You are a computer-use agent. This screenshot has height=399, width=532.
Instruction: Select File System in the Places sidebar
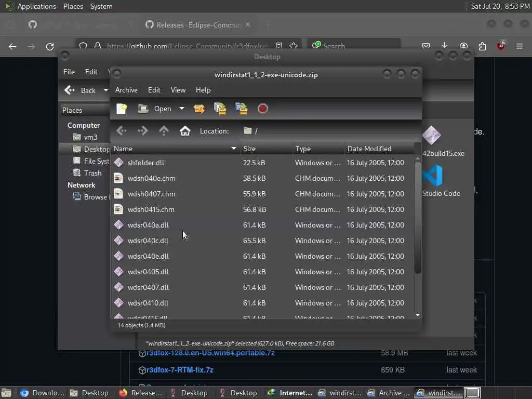[91, 161]
